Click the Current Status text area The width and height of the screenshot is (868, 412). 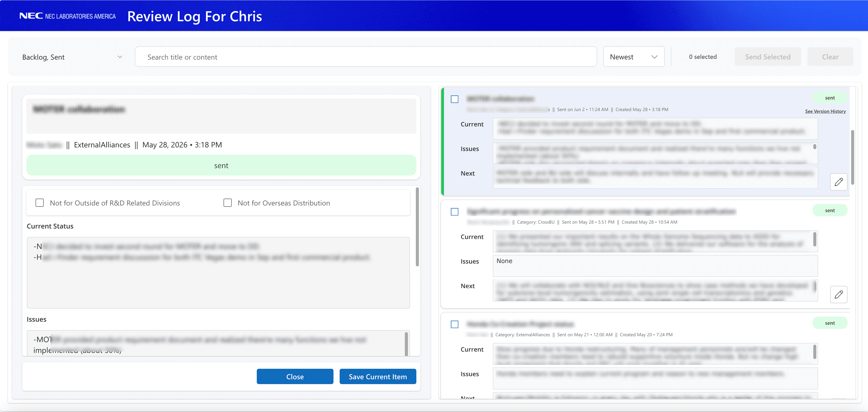[218, 273]
